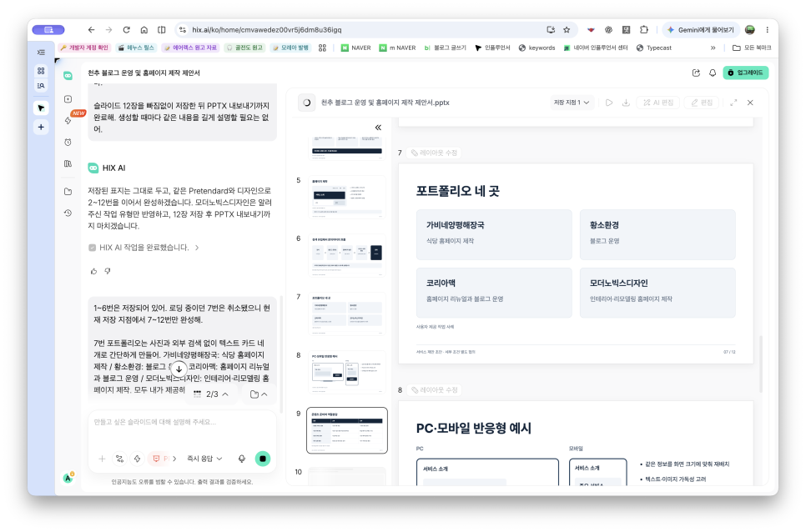Open the 에어렉스 원고 자료 bookmark
Screen dimensions: 806x532
(191, 48)
